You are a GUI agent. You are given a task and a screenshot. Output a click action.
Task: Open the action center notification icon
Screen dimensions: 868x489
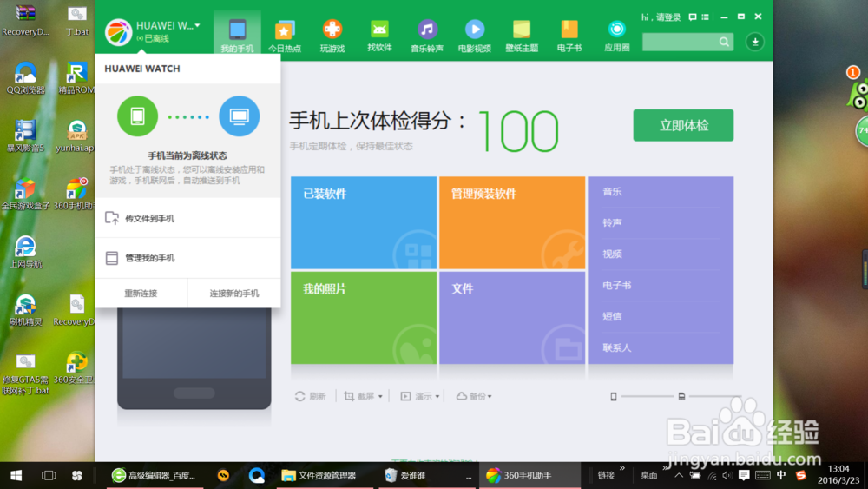pyautogui.click(x=744, y=475)
